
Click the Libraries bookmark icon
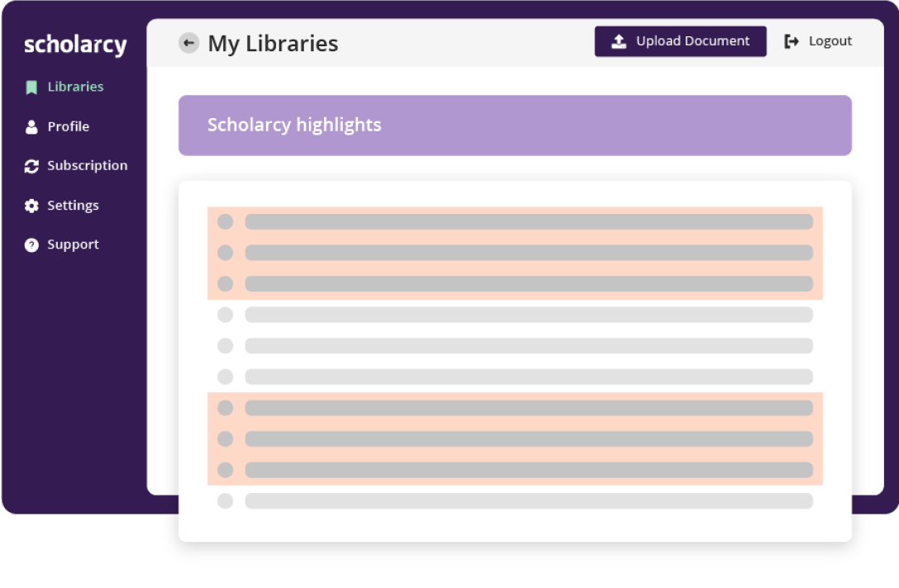31,87
